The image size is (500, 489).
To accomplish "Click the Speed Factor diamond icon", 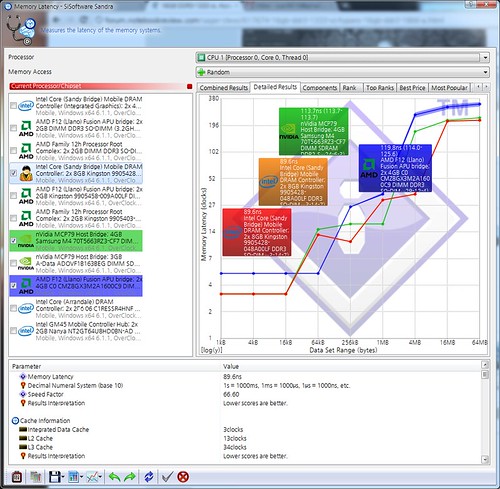I will tap(23, 394).
